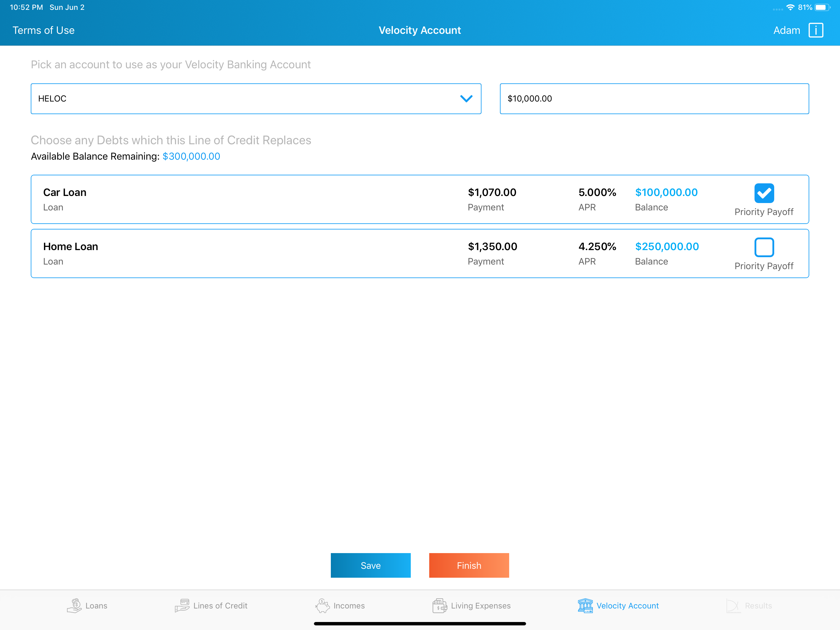The width and height of the screenshot is (840, 630).
Task: Open the Results tab label
Action: tap(758, 606)
